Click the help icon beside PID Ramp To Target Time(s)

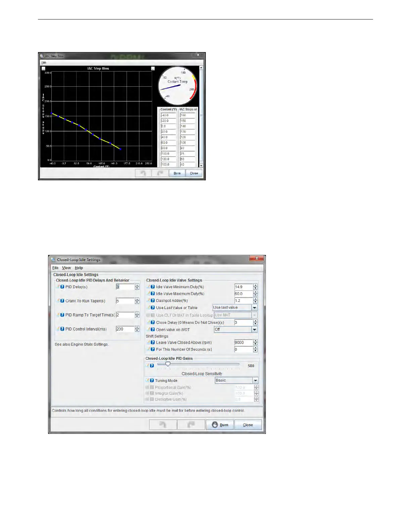click(x=62, y=315)
